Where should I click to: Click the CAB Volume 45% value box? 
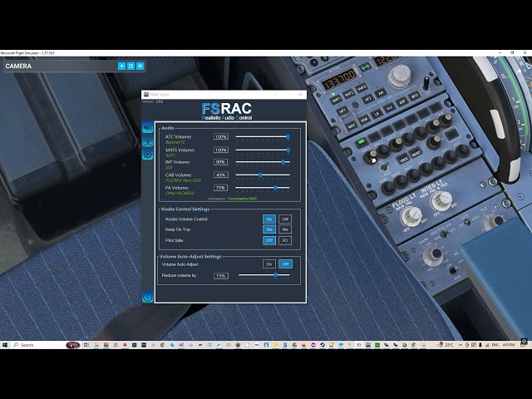[x=221, y=175]
